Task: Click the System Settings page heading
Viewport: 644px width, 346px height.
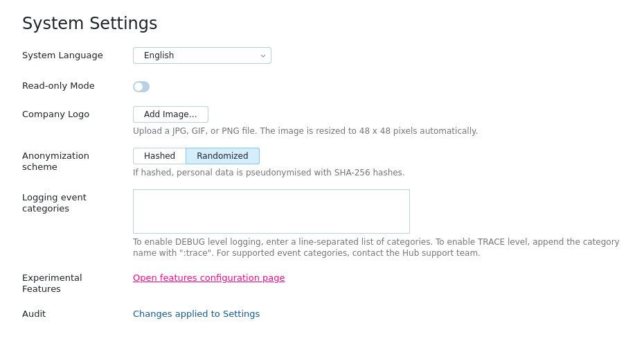Action: [x=89, y=24]
